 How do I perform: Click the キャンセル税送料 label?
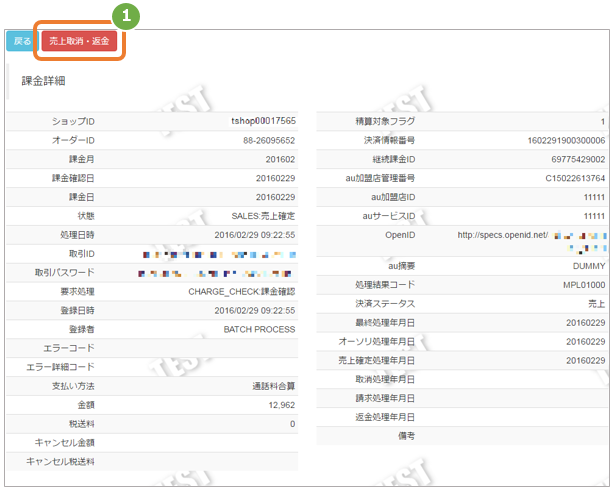(x=60, y=462)
